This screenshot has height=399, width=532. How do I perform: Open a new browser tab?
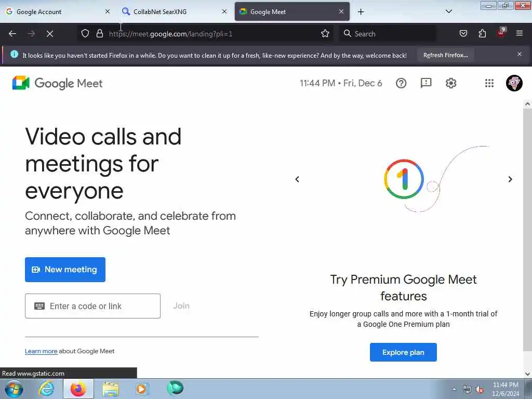coord(361,12)
